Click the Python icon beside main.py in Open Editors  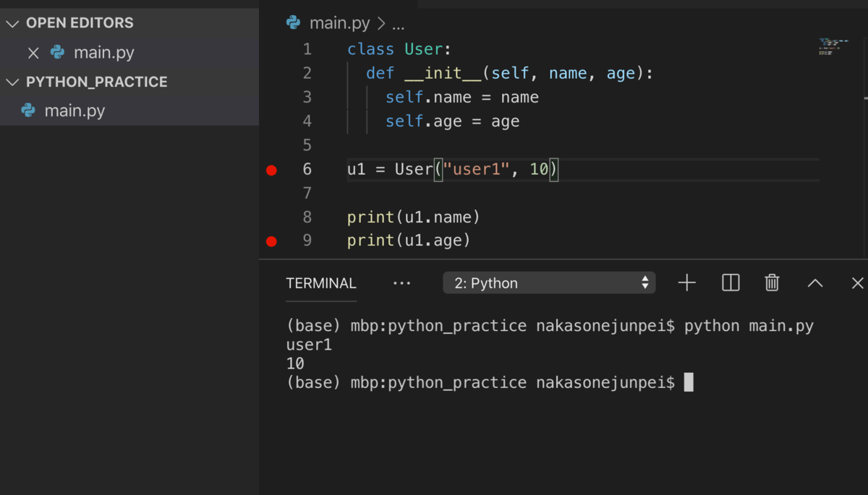pyautogui.click(x=58, y=52)
